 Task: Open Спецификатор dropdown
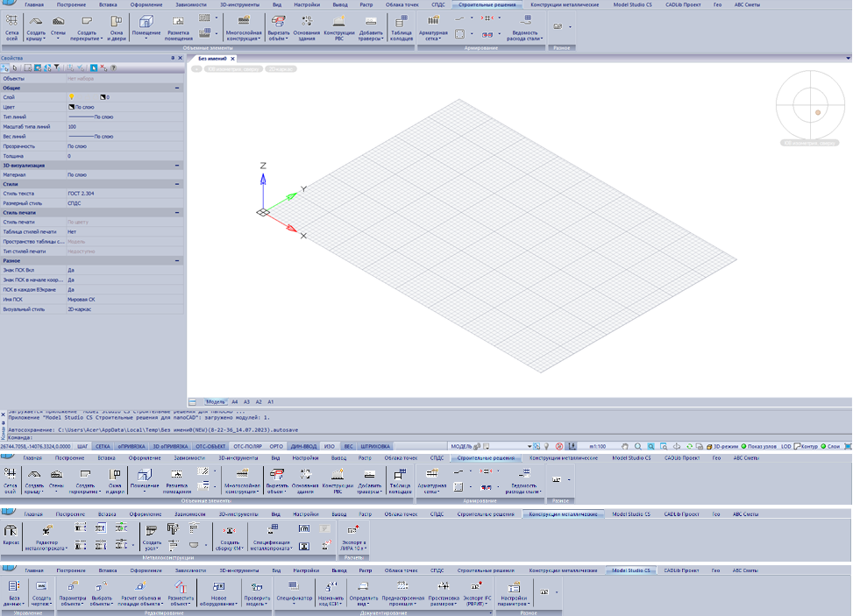click(x=294, y=592)
